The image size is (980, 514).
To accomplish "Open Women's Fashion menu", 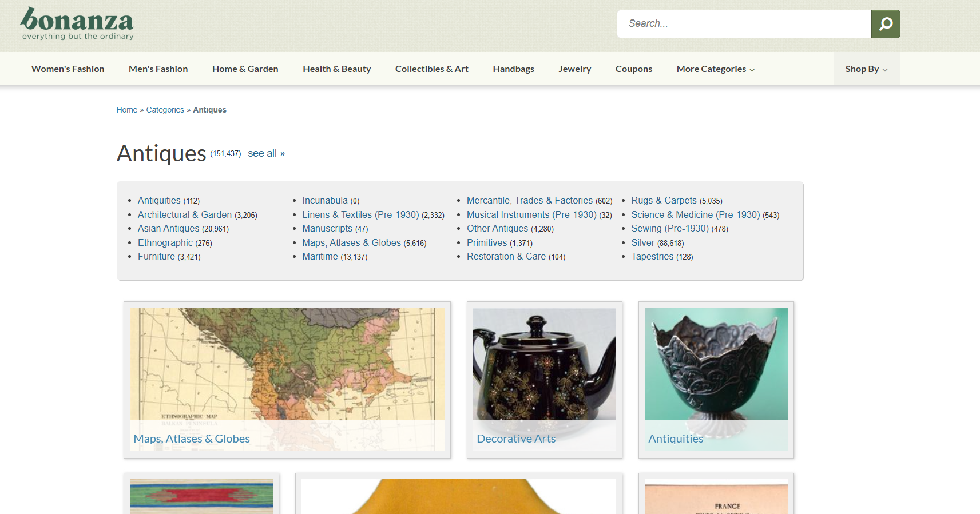I will 68,69.
